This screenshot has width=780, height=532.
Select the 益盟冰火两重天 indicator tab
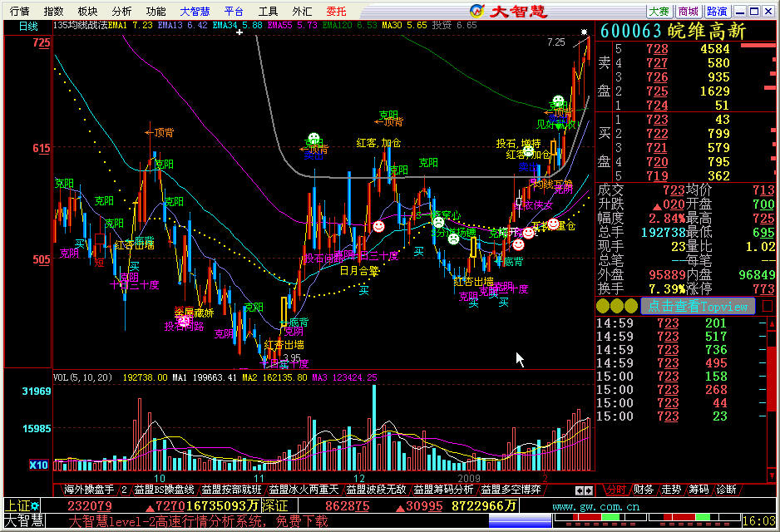pyautogui.click(x=304, y=490)
